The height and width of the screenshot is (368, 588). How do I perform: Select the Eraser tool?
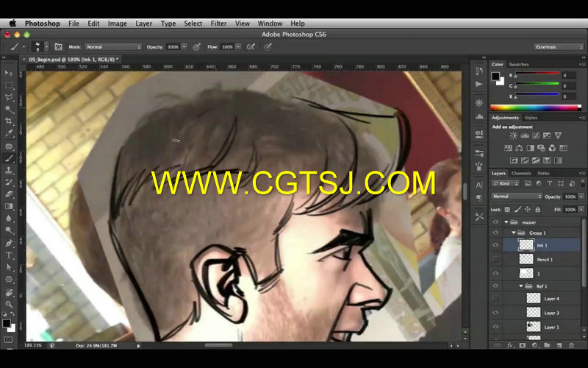coord(9,194)
